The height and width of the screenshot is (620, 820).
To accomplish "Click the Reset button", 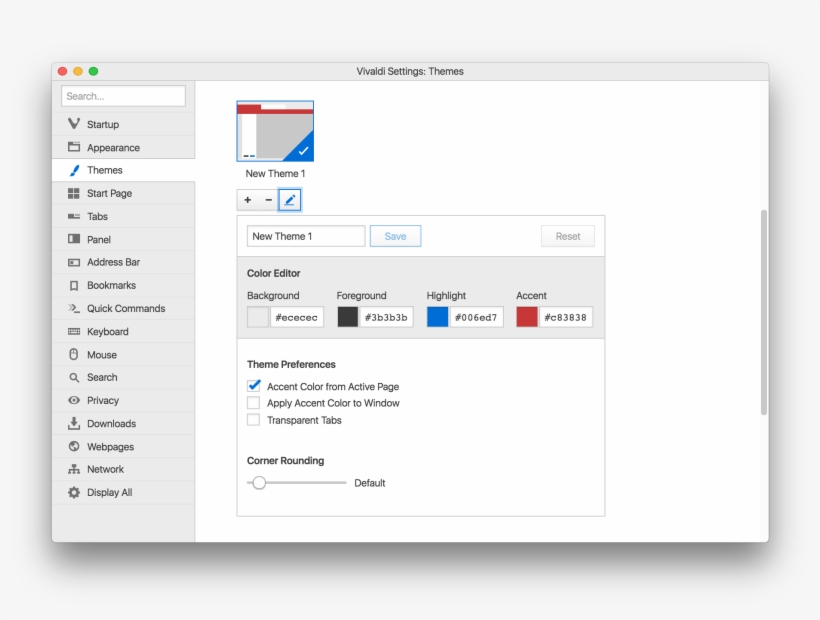I will tap(568, 236).
